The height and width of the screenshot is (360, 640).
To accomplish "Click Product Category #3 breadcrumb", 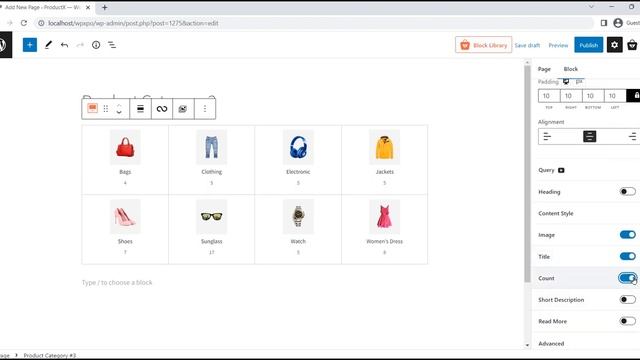I will pos(50,356).
